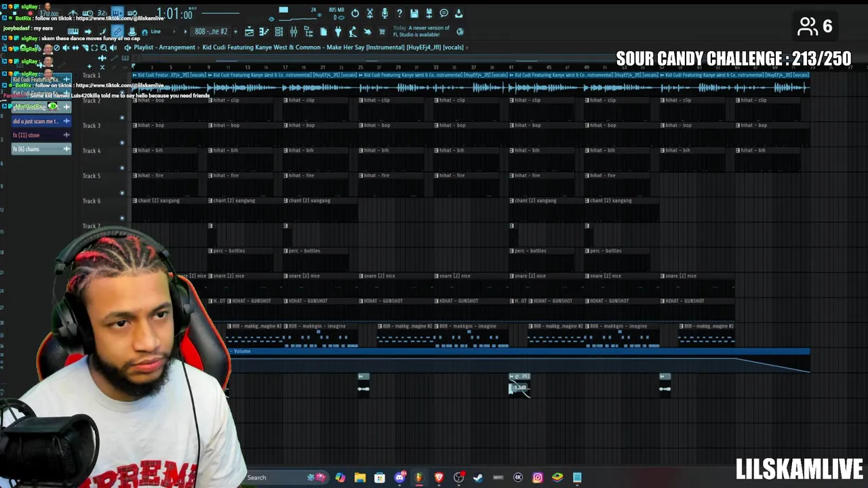
Task: Open Steam from the taskbar
Action: (478, 477)
